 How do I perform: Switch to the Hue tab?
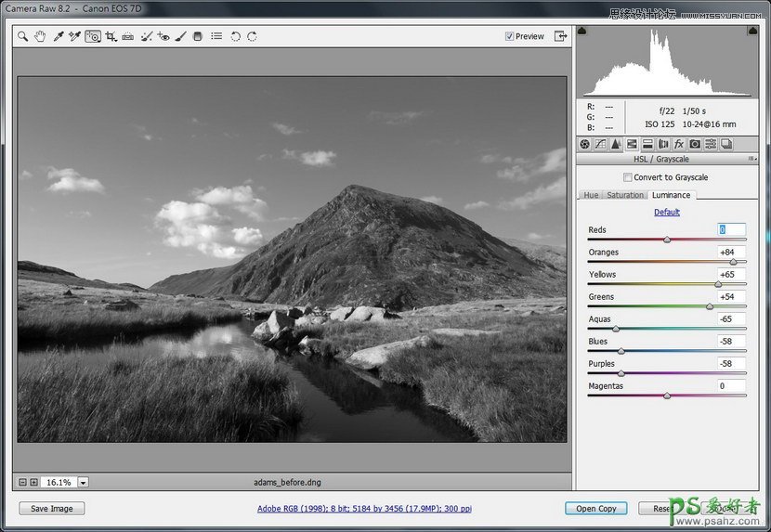click(x=590, y=195)
